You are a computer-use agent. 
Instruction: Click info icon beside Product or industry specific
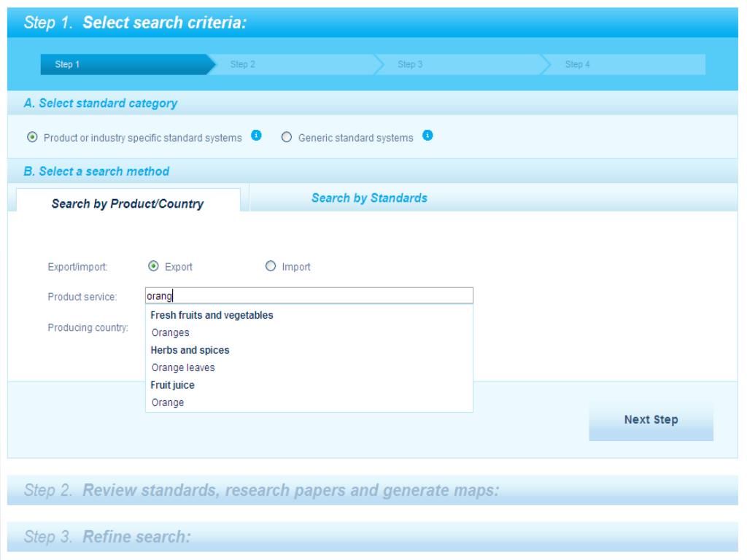(256, 135)
